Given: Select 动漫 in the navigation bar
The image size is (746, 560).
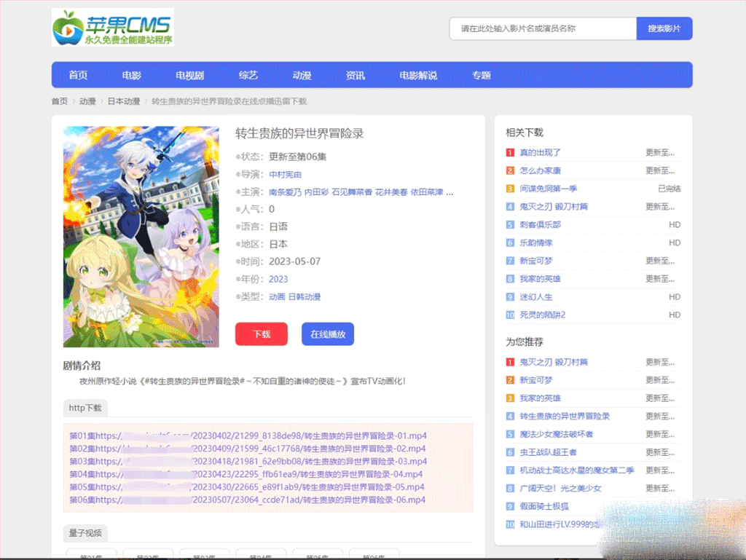Looking at the screenshot, I should 302,75.
